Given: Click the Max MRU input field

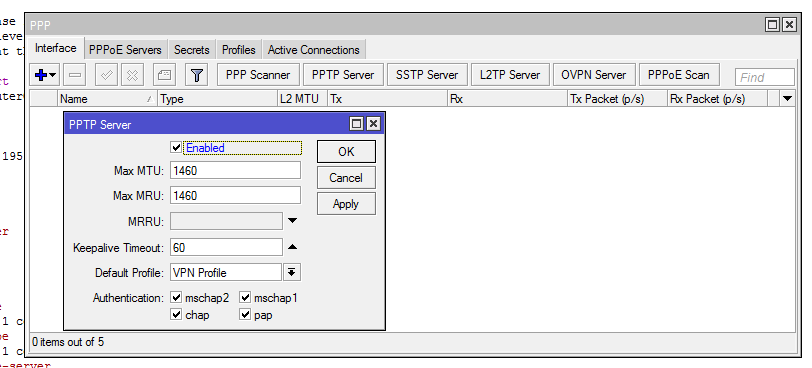Looking at the screenshot, I should click(236, 196).
